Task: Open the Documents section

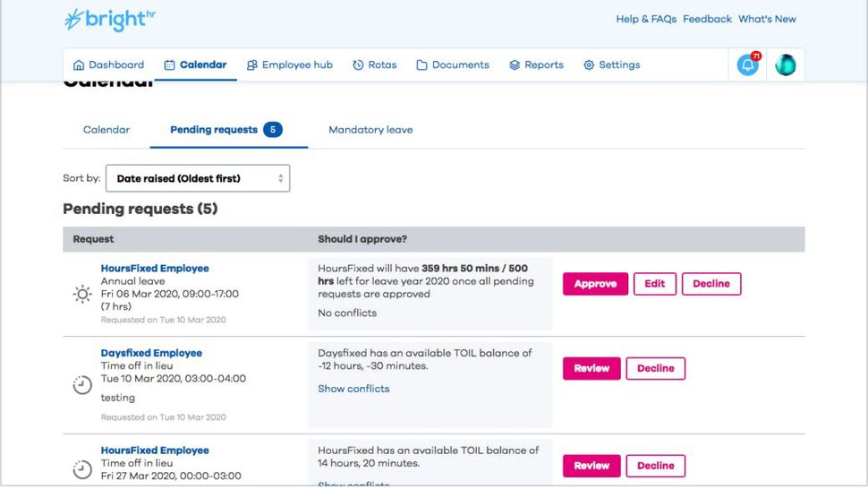Action: tap(453, 65)
